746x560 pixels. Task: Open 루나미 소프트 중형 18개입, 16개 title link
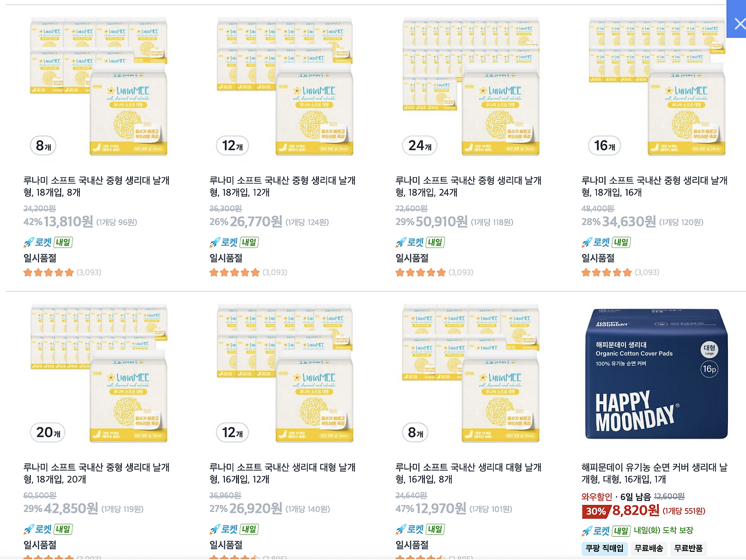(x=654, y=186)
